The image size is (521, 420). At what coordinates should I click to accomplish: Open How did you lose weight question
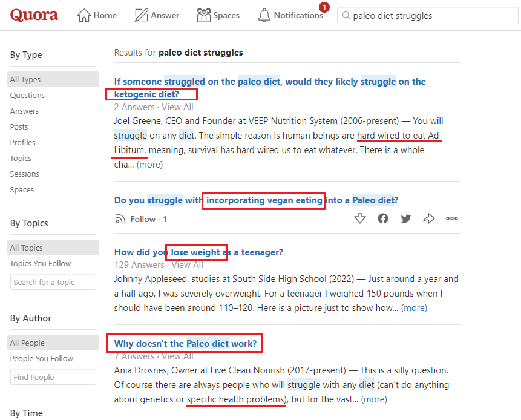click(198, 252)
